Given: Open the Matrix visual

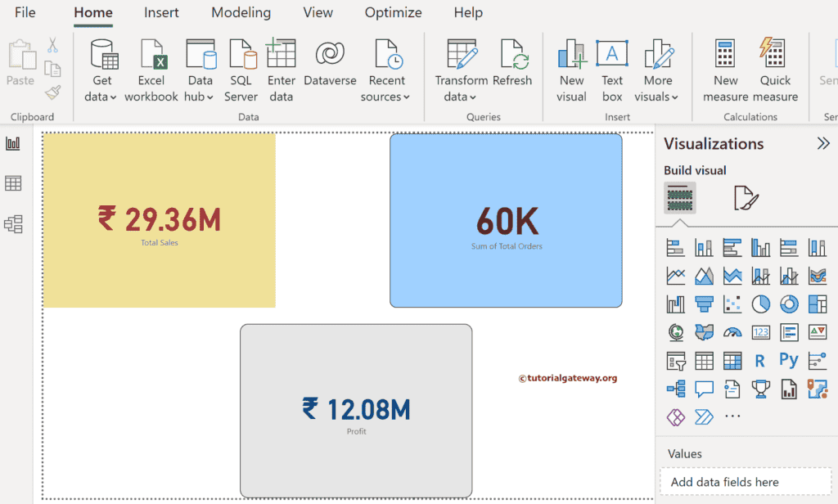Looking at the screenshot, I should tap(732, 361).
